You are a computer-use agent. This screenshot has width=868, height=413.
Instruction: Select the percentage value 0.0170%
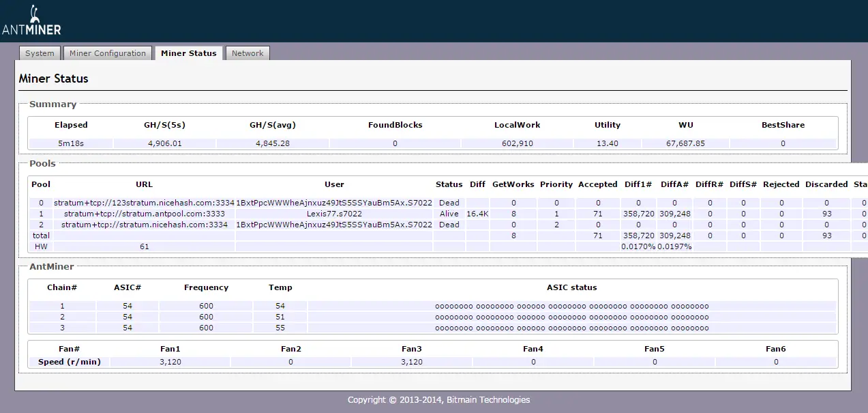[x=638, y=246]
